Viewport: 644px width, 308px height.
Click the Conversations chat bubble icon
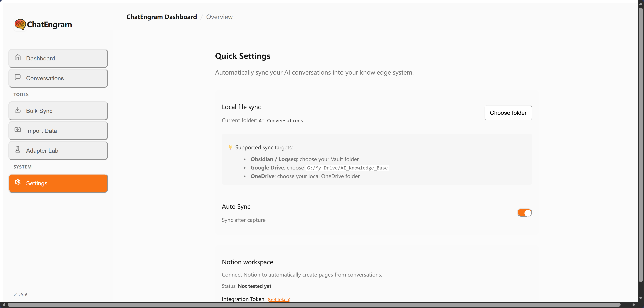coord(18,77)
